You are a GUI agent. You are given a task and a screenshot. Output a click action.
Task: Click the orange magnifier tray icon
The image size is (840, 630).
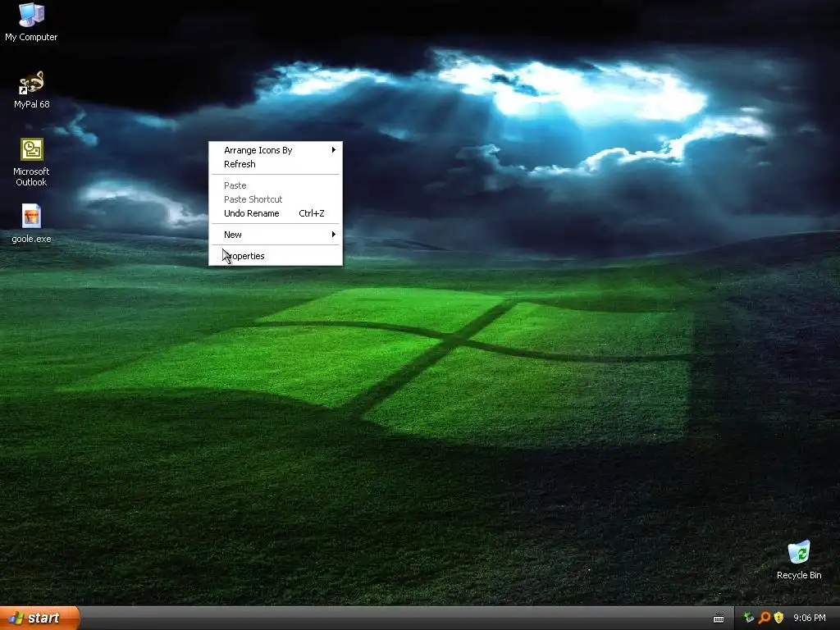click(x=764, y=618)
